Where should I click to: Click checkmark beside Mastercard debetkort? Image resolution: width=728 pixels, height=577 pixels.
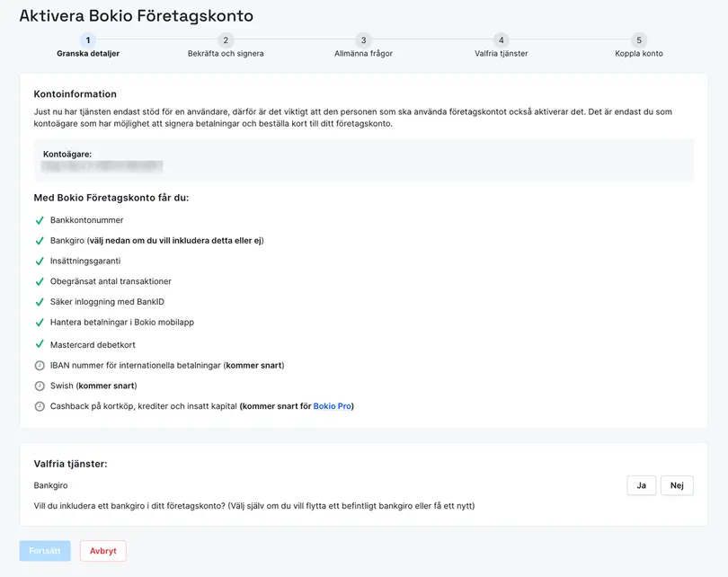(40, 344)
